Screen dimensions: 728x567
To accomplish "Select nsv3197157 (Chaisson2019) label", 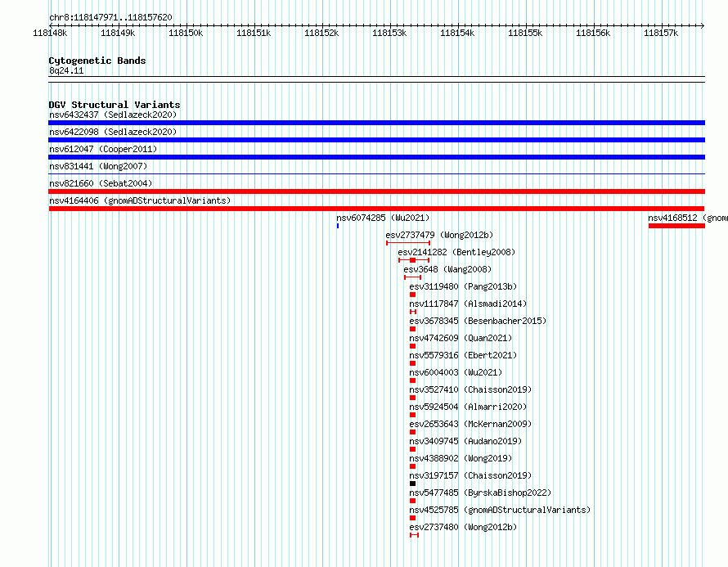I will click(x=470, y=475).
